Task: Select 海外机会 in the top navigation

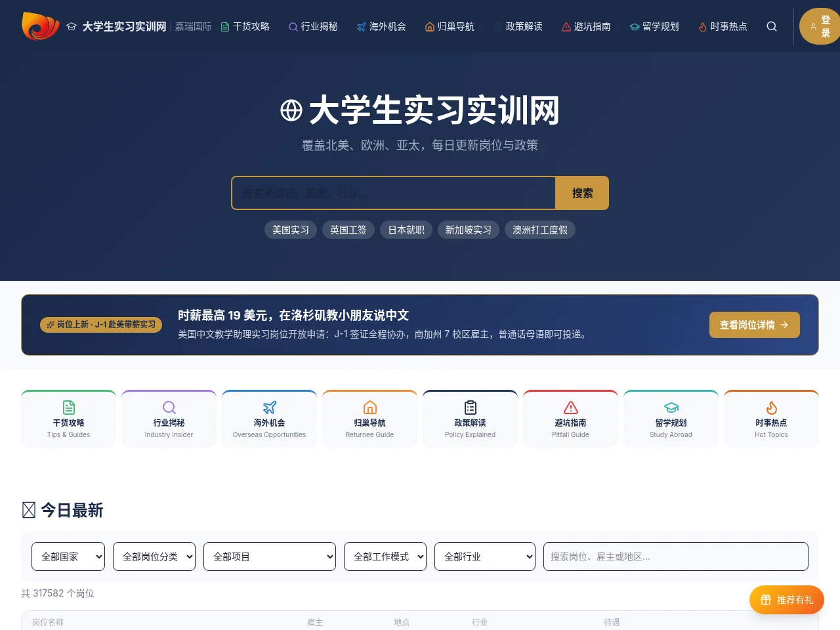Action: pyautogui.click(x=381, y=26)
